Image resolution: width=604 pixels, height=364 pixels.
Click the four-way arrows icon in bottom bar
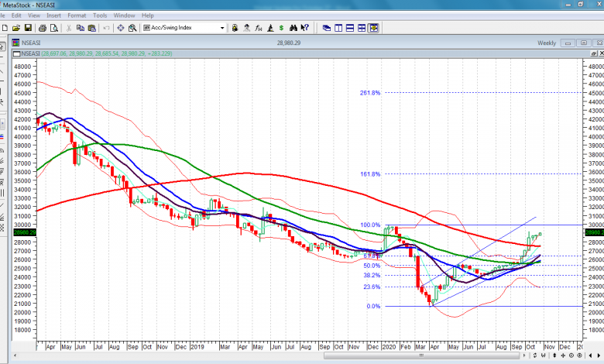563,355
